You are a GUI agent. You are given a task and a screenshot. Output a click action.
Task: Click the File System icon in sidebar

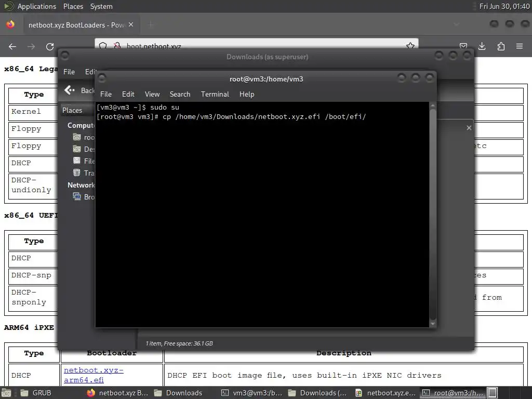pyautogui.click(x=77, y=161)
